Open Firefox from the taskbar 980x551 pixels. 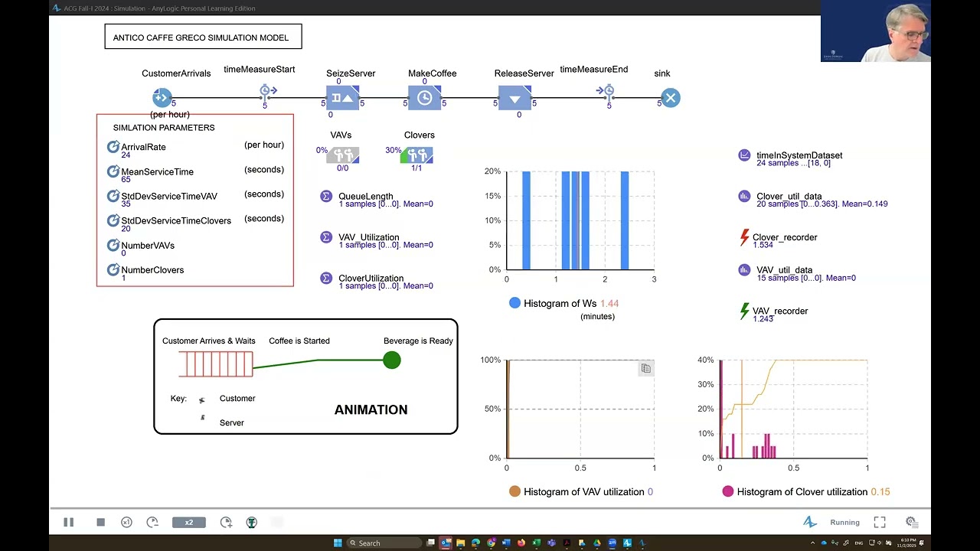[521, 543]
